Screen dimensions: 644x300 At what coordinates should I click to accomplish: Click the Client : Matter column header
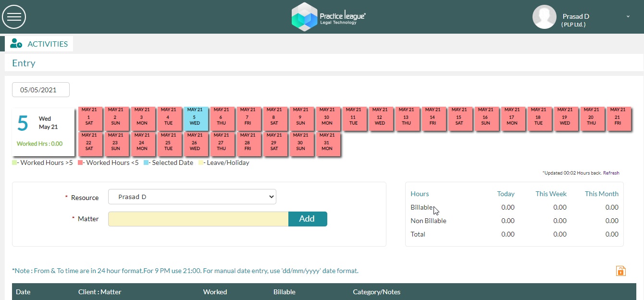click(x=100, y=292)
